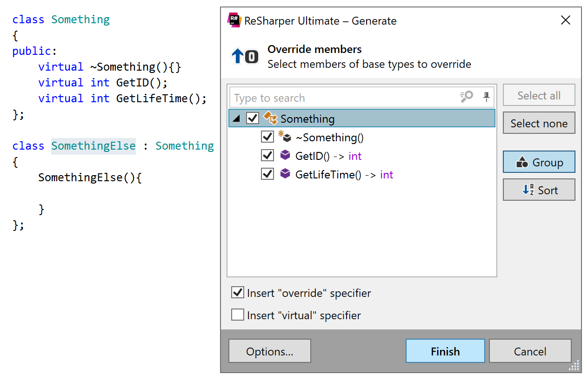Collapse the Something tree node

click(x=236, y=118)
